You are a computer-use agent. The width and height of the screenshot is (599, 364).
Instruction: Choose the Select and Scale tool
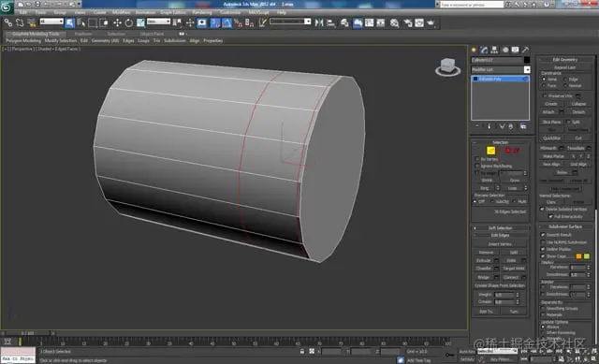pos(140,22)
